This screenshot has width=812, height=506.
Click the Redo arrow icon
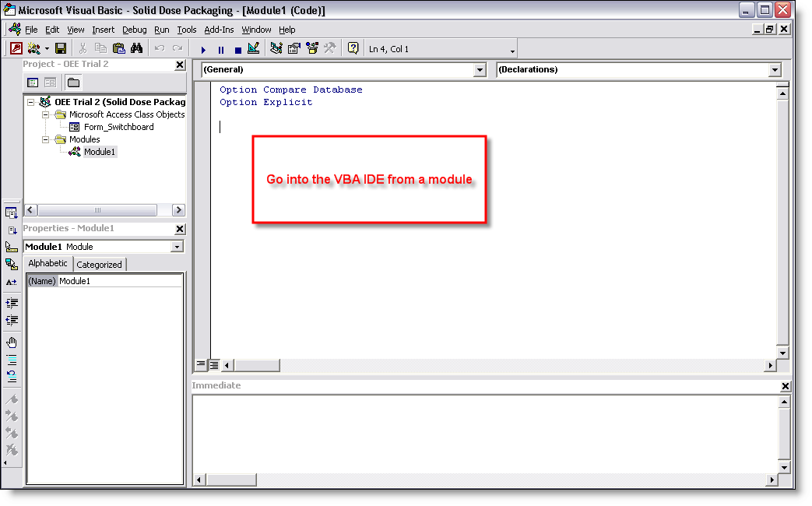tap(178, 49)
